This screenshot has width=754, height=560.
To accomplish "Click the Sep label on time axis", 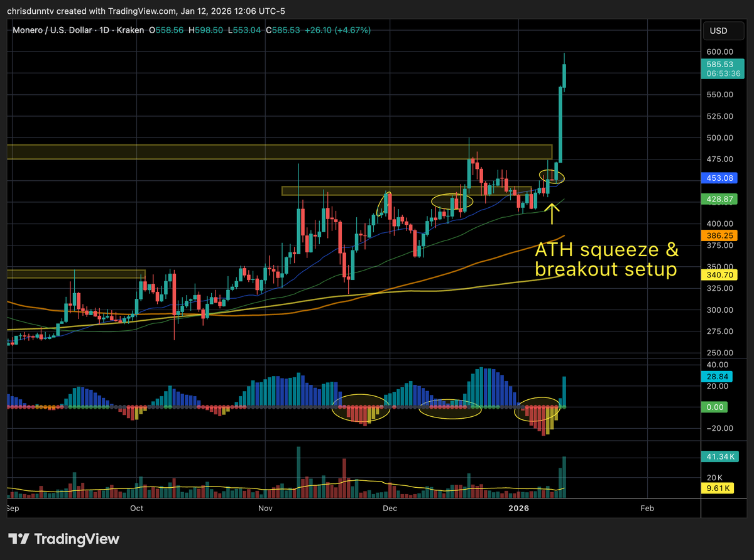I will point(12,508).
